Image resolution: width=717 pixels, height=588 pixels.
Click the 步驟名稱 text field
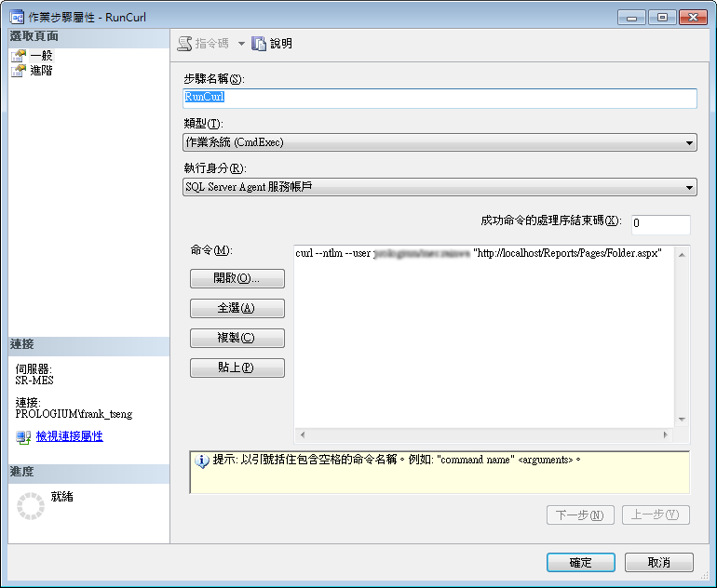440,98
